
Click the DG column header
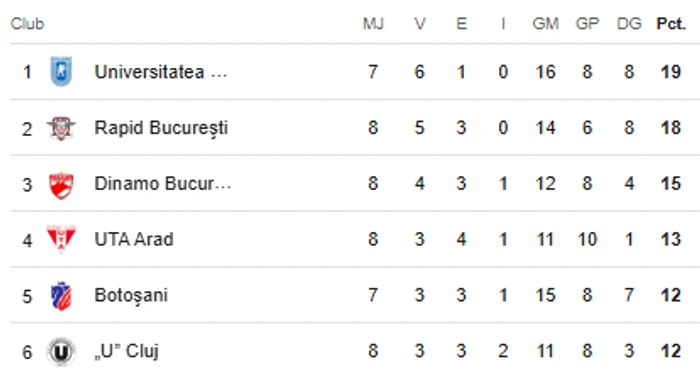click(x=629, y=24)
